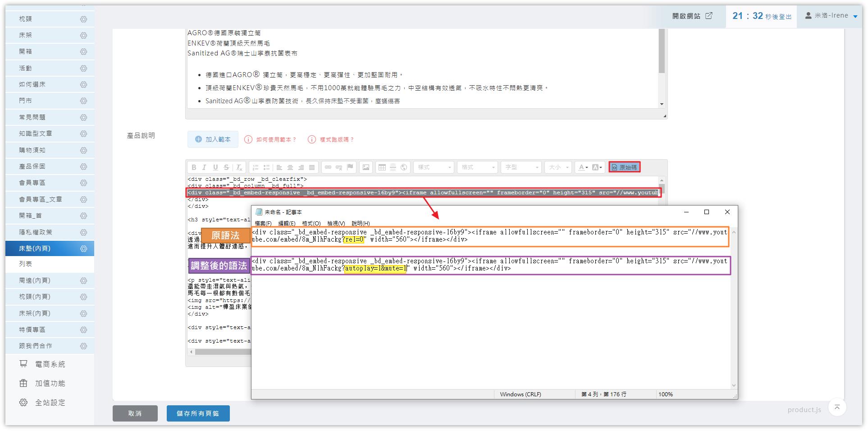Open the 字型 font dropdown
The height and width of the screenshot is (431, 868).
coord(521,167)
